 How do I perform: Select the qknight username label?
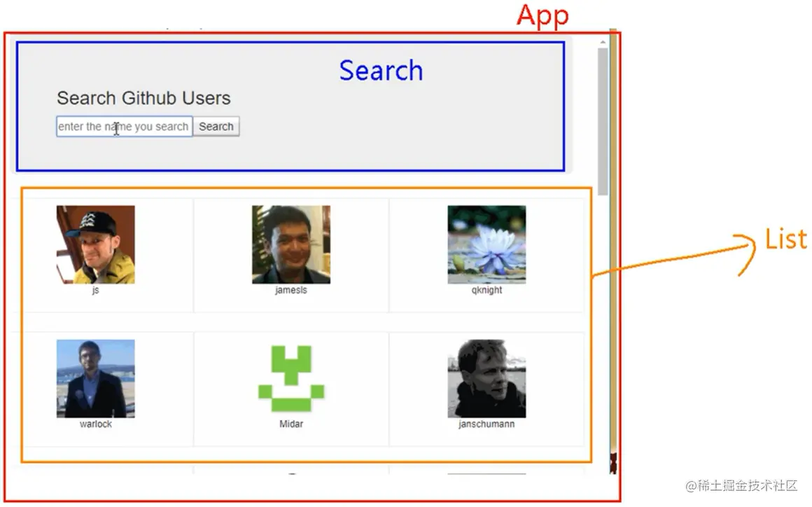(x=486, y=290)
